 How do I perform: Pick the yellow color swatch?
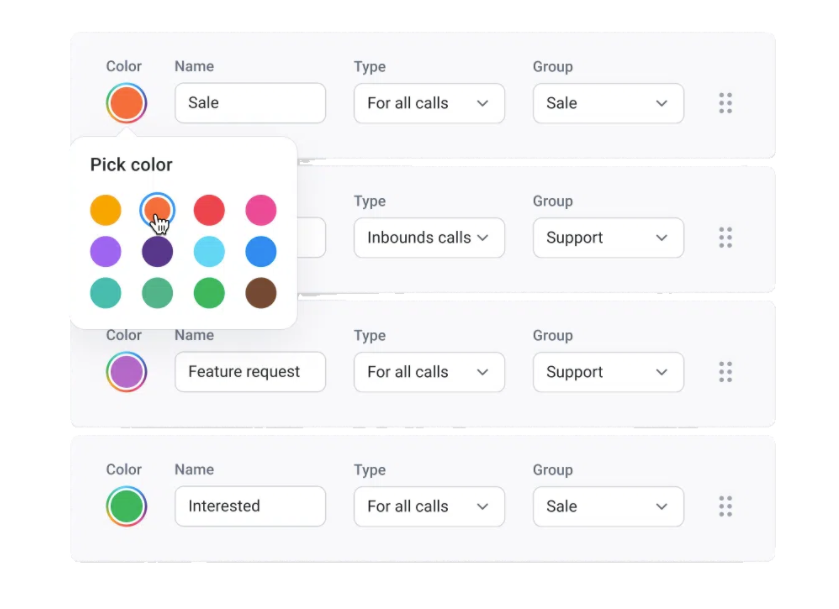106,210
